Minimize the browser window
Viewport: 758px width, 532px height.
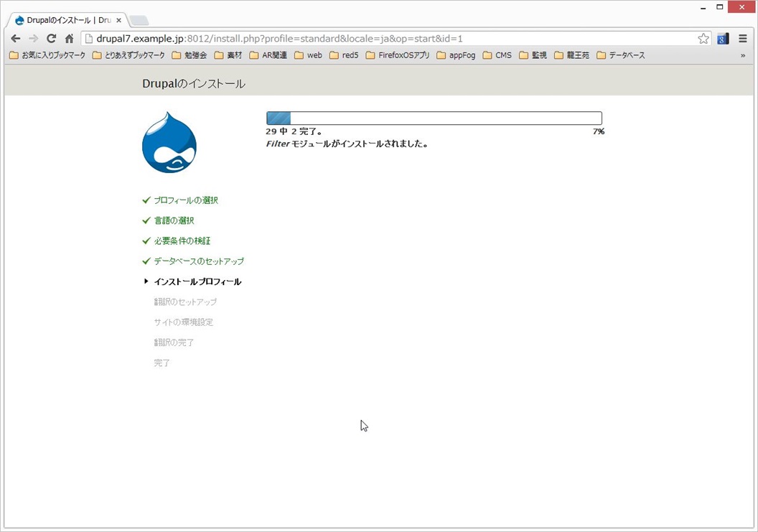click(x=703, y=7)
